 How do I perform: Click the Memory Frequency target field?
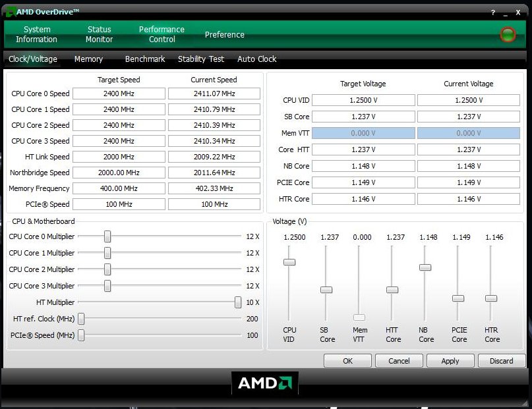(119, 188)
